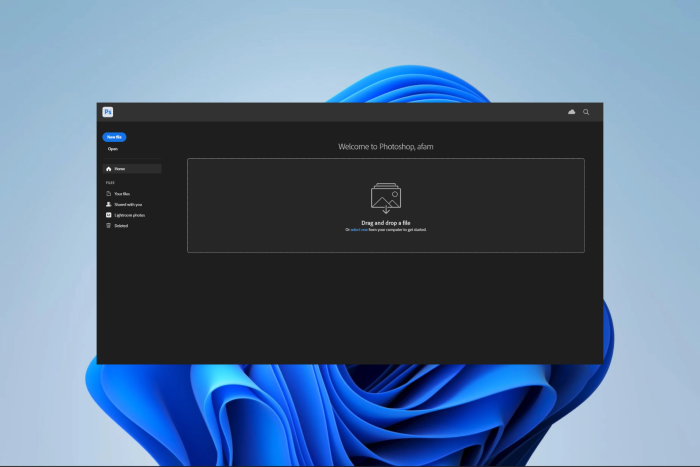
Task: Open Lightroom photos section
Action: tap(129, 215)
